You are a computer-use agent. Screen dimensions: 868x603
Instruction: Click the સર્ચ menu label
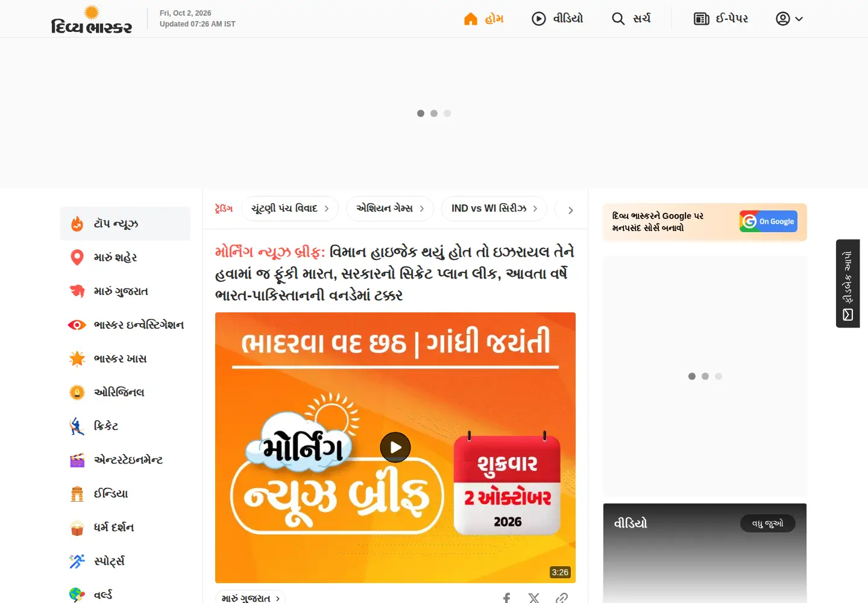click(642, 19)
